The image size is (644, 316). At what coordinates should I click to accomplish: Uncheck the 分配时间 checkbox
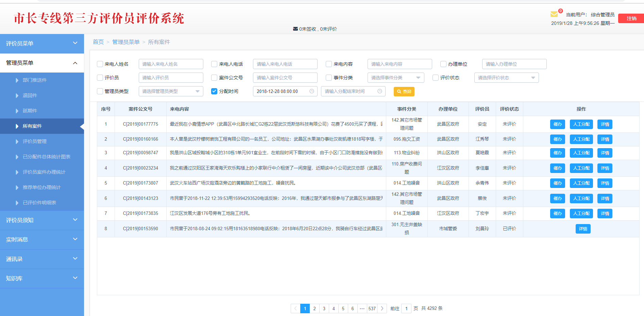(214, 91)
